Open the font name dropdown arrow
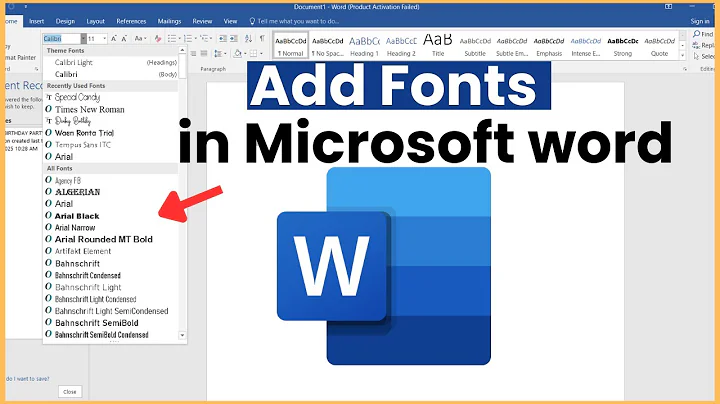The height and width of the screenshot is (404, 720). (83, 39)
